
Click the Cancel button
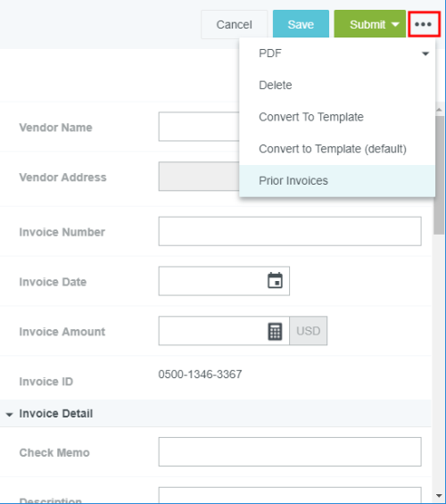[x=235, y=24]
